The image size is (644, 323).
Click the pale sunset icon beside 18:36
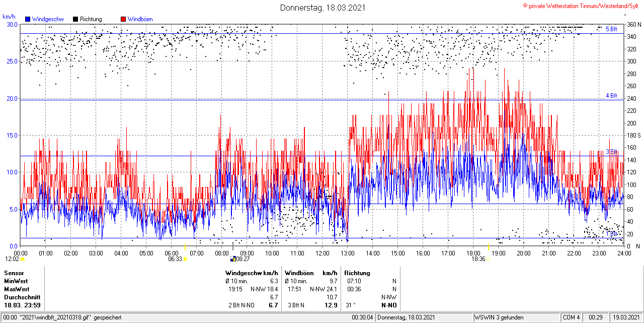tap(488, 259)
